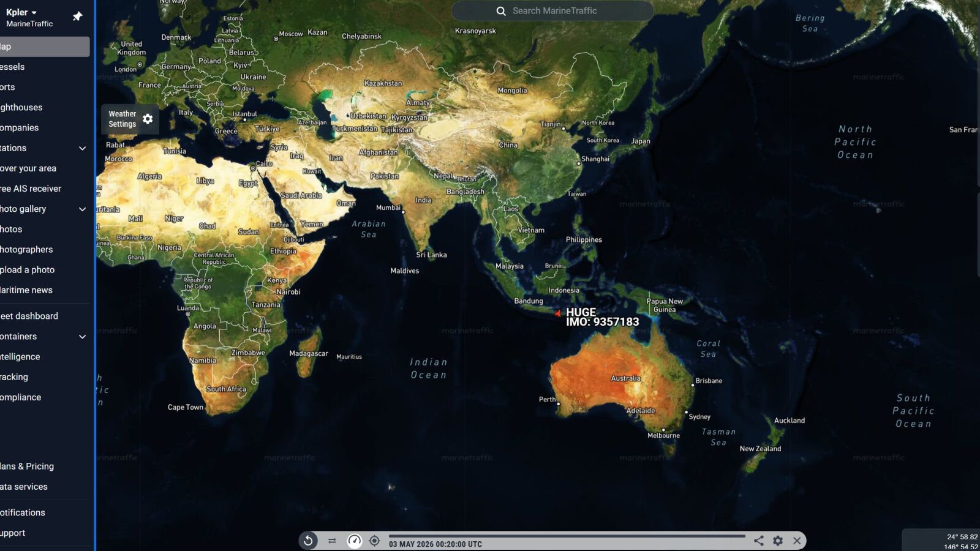Expand the Containers menu chevron

point(82,337)
